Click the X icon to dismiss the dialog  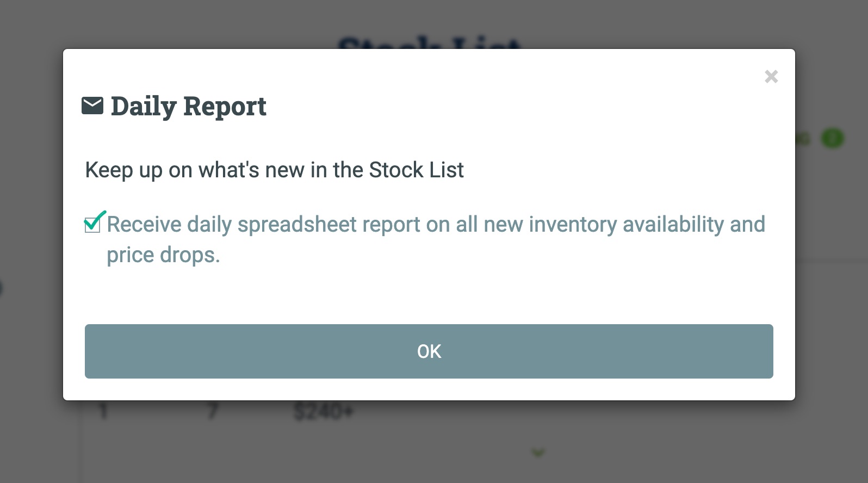[x=772, y=77]
